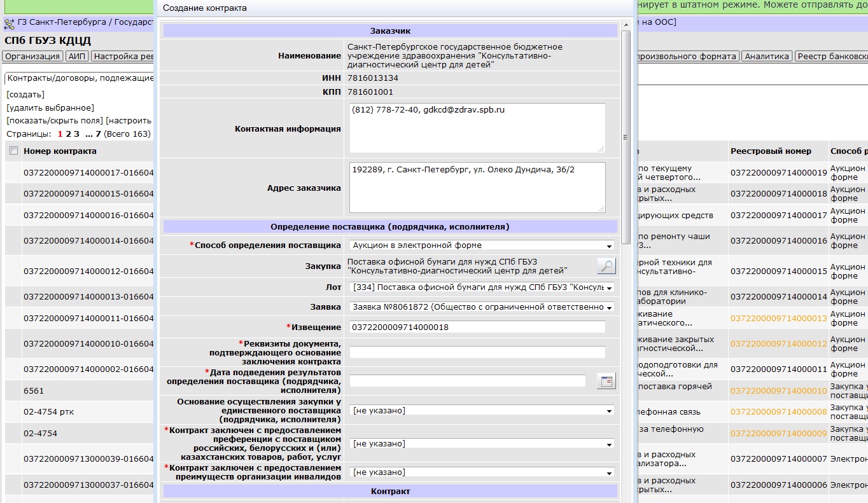Open the Реестр банковск... menu tab

[831, 56]
